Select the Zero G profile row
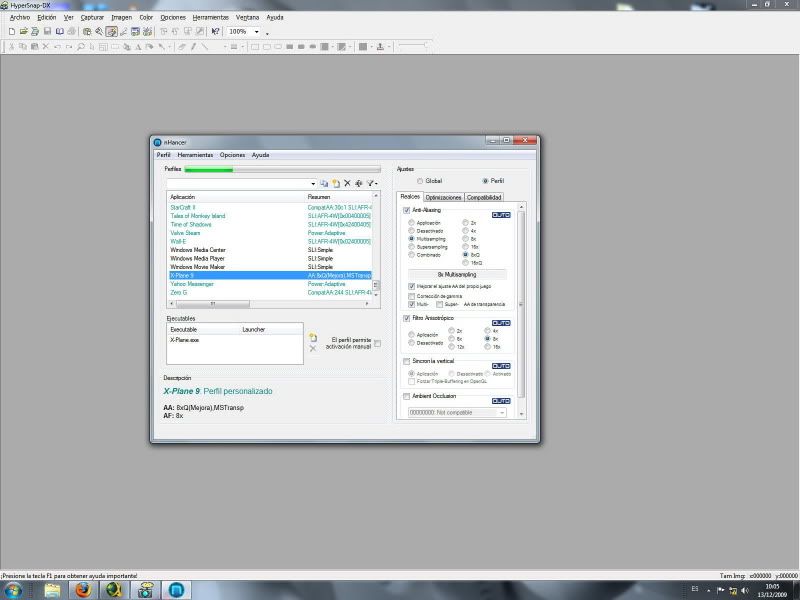This screenshot has width=800, height=600. click(x=270, y=292)
